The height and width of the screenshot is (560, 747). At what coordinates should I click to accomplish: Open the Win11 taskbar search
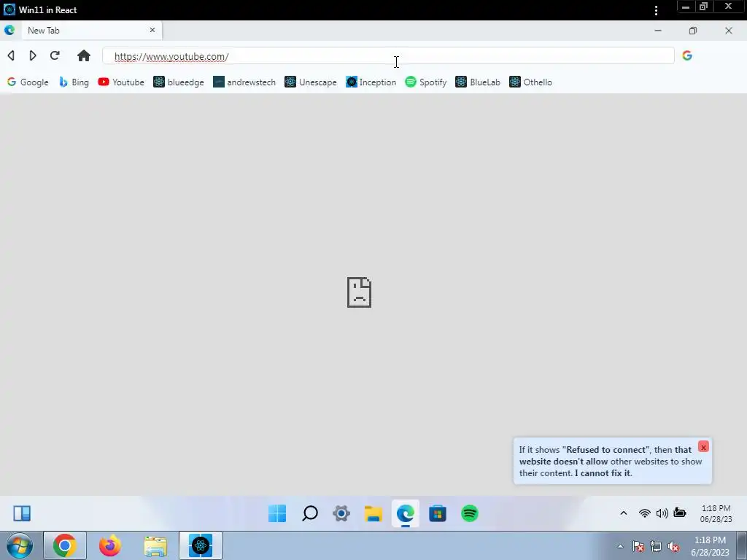click(x=309, y=513)
